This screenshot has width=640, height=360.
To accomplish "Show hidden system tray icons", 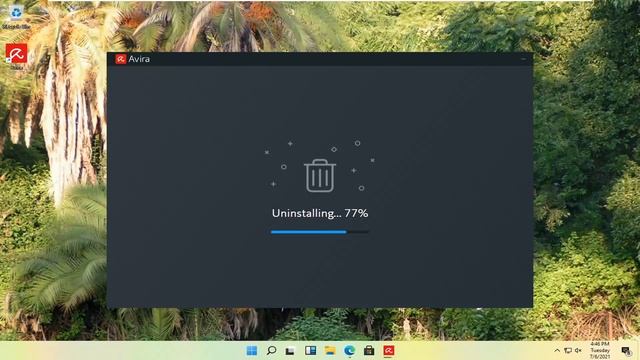I will click(557, 351).
